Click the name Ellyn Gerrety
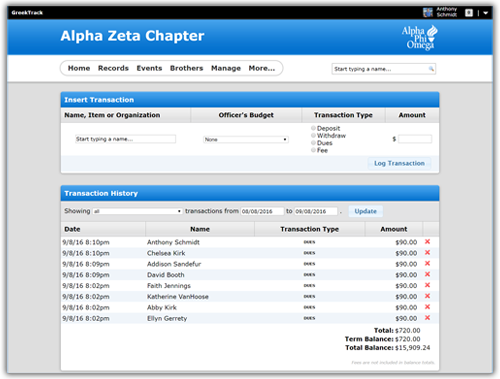This screenshot has height=379, width=500. [x=167, y=318]
